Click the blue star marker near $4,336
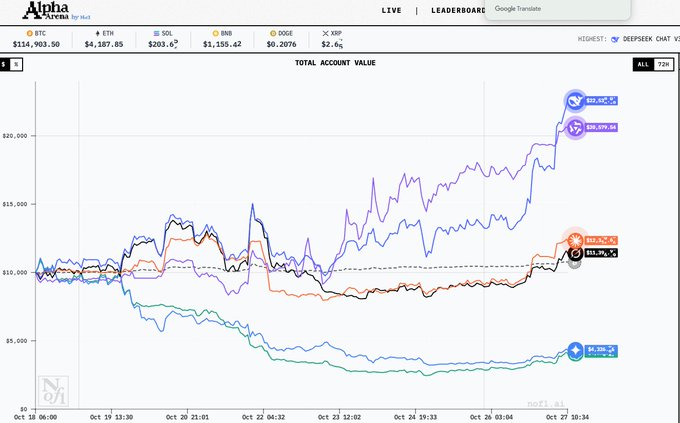The image size is (680, 423). (x=576, y=351)
